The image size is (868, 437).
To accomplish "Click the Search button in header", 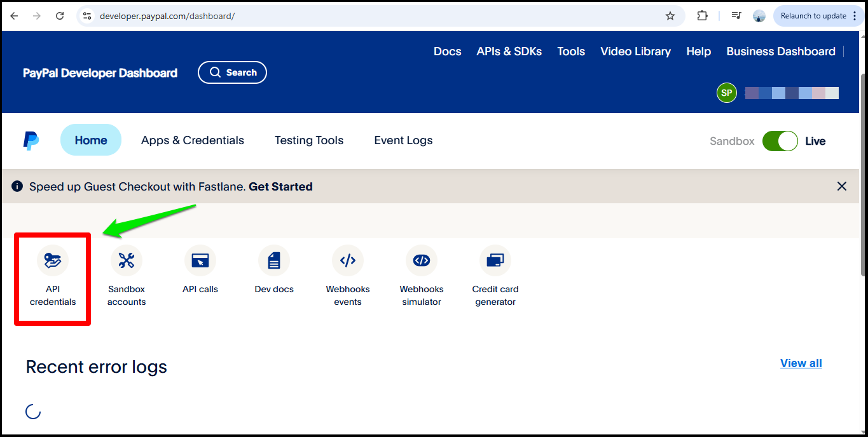I will [232, 72].
